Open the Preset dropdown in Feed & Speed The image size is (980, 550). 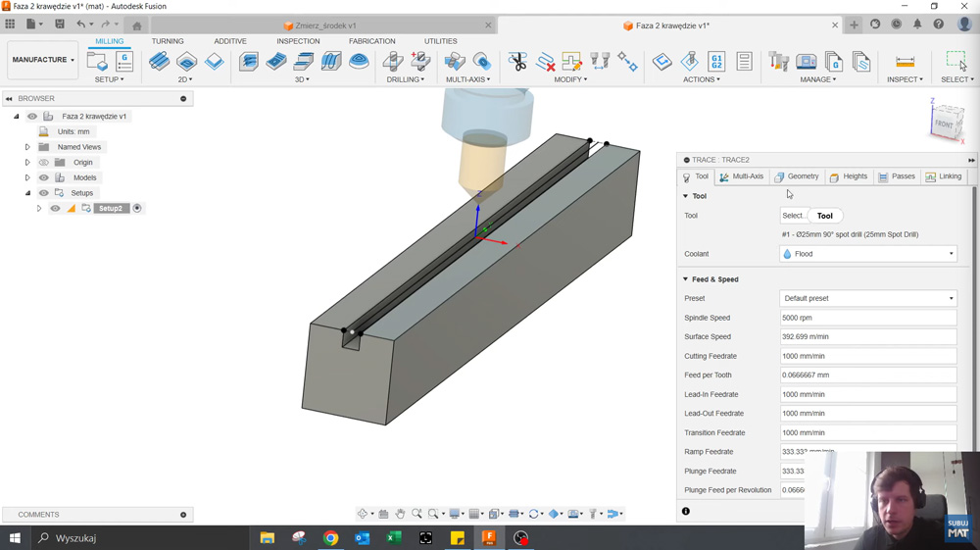(x=867, y=298)
